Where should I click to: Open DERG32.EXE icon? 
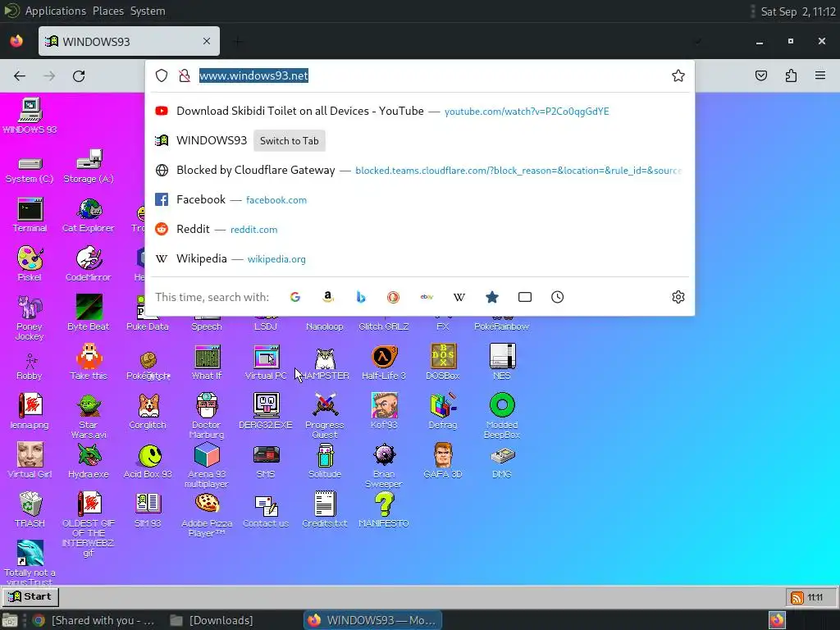coord(266,412)
